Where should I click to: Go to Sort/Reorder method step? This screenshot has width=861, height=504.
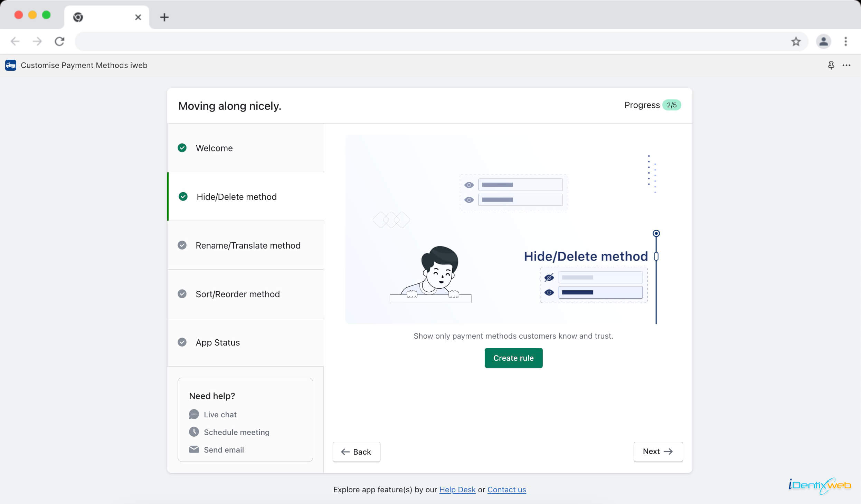tap(246, 294)
